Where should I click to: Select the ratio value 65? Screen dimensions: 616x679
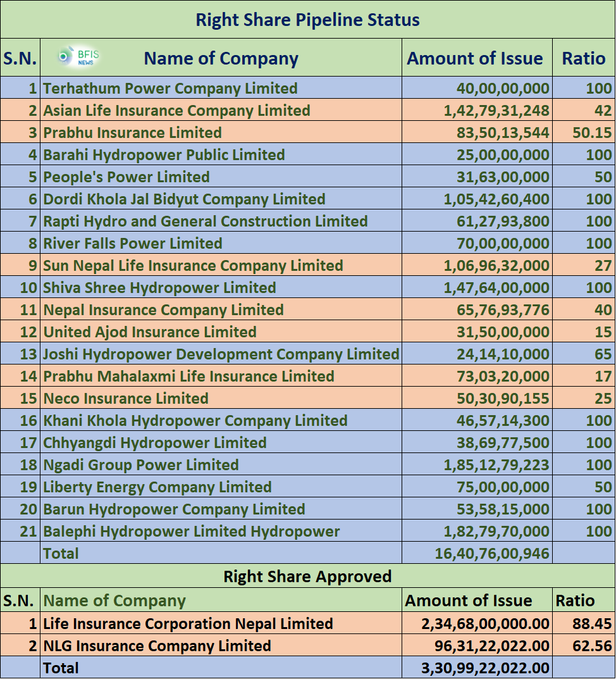(x=603, y=354)
